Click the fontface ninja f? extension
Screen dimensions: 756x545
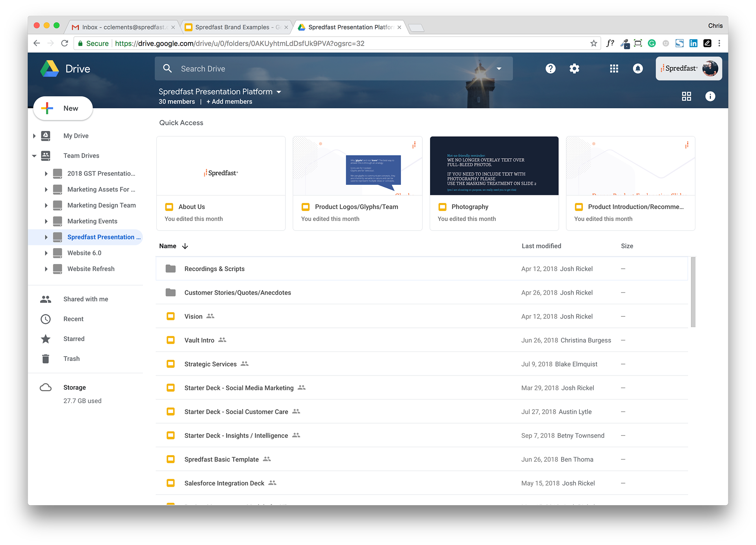click(x=610, y=43)
